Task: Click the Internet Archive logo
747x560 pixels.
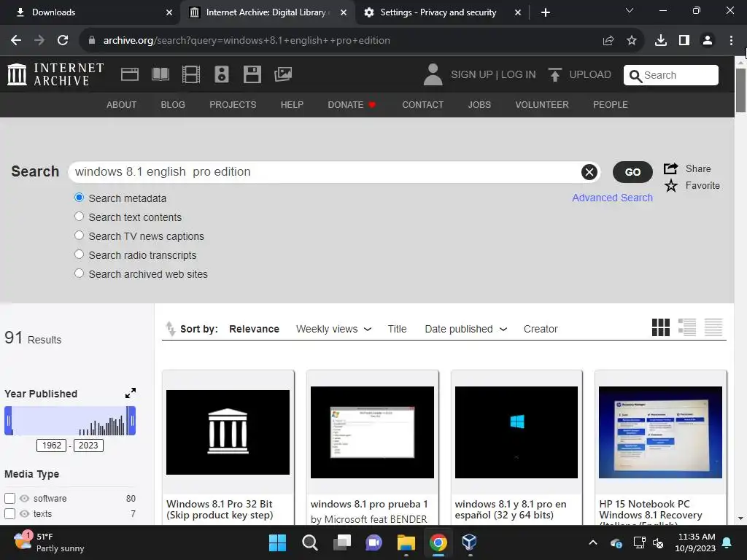Action: pyautogui.click(x=55, y=74)
